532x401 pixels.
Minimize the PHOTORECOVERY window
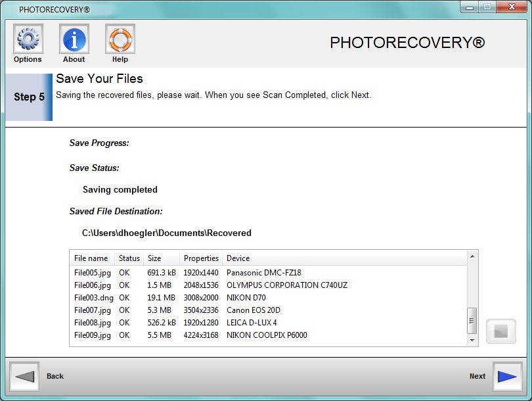(470, 7)
